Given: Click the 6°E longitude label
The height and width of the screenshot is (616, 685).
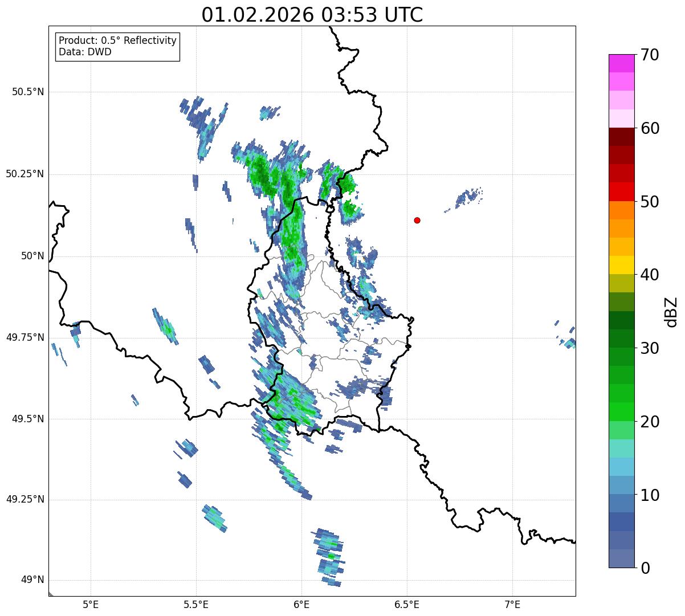Looking at the screenshot, I should 302,605.
